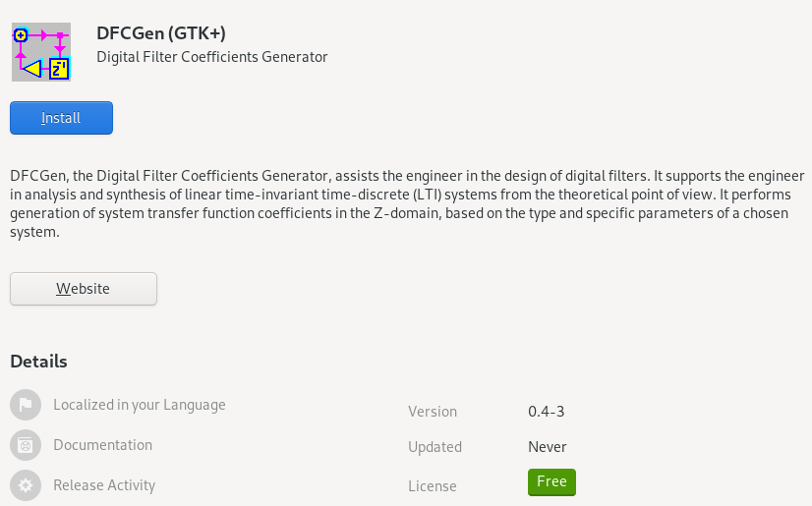Image resolution: width=812 pixels, height=506 pixels.
Task: Click the DFCGen description paragraph
Action: pos(408,203)
